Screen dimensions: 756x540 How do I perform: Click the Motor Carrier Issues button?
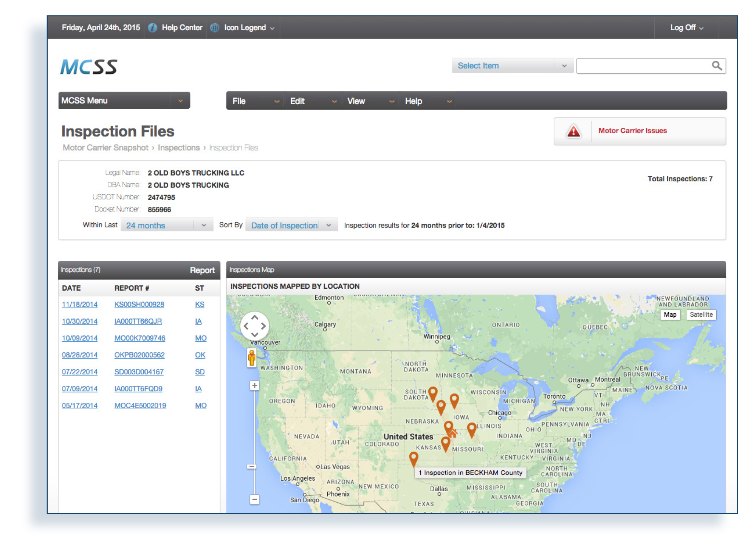pos(640,131)
